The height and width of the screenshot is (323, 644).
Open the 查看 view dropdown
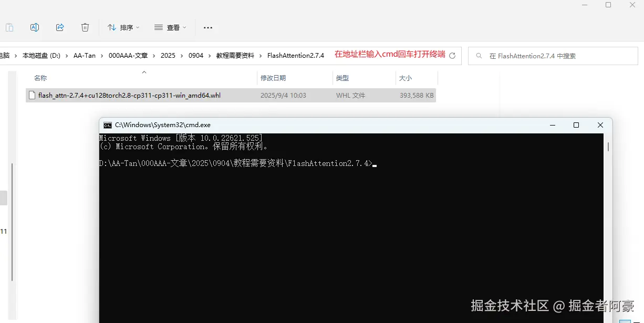(x=170, y=27)
